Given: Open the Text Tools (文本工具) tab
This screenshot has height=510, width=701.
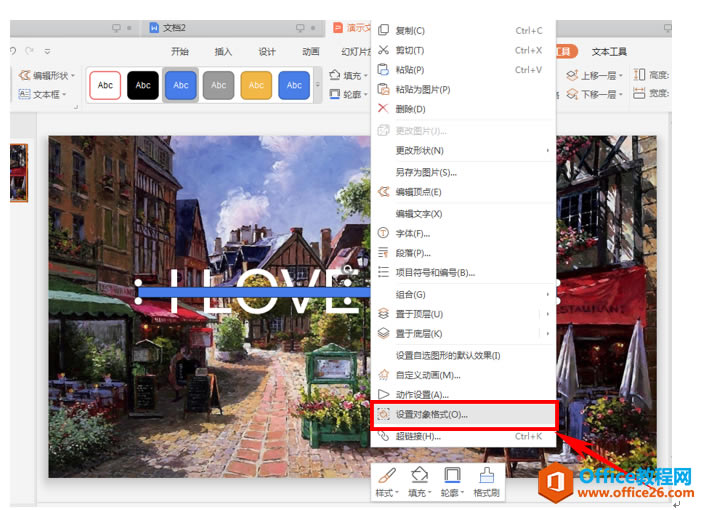Looking at the screenshot, I should pyautogui.click(x=609, y=51).
